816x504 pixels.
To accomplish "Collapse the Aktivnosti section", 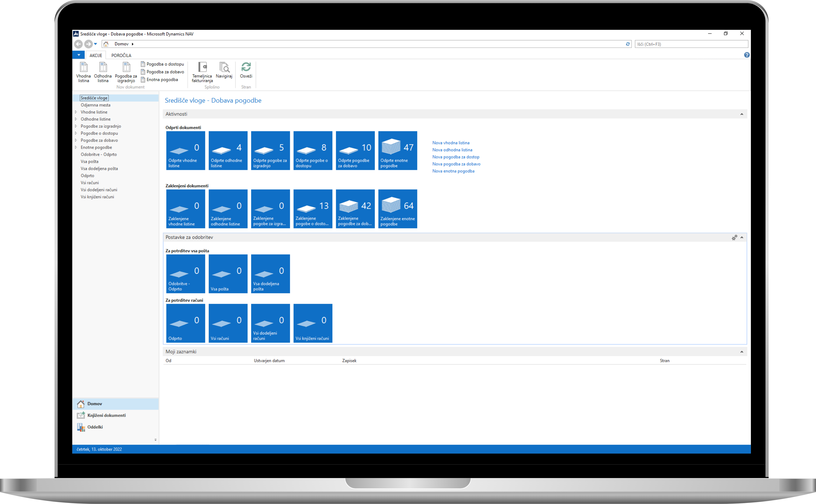I will coord(742,114).
